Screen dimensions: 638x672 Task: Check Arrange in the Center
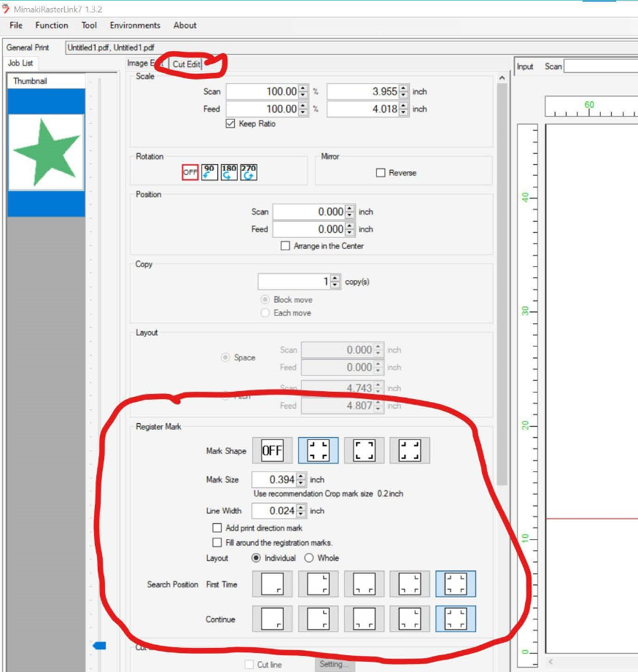click(285, 246)
